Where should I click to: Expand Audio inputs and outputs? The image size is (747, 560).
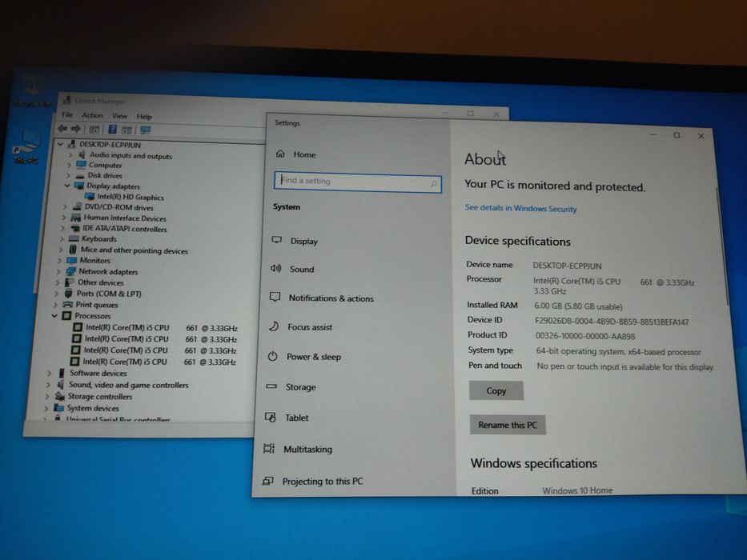(70, 154)
